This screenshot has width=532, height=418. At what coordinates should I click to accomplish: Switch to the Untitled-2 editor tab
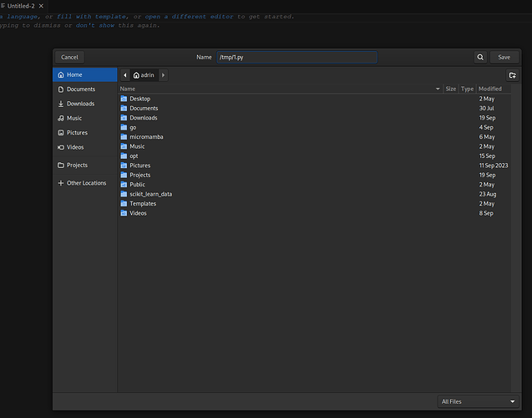[21, 6]
